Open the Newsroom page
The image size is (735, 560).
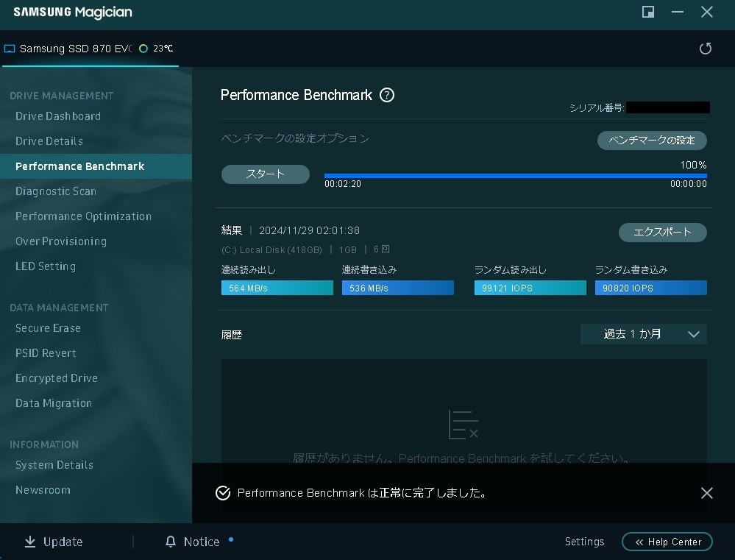[x=43, y=489]
